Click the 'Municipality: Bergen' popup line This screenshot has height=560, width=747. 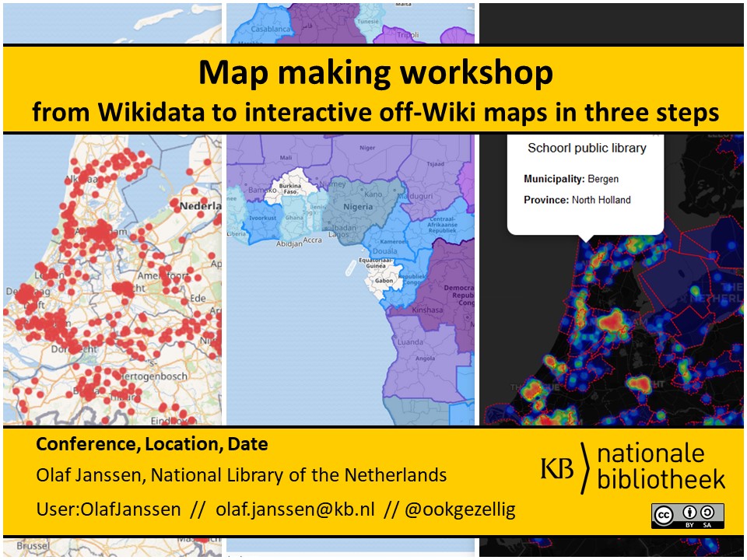coord(571,179)
